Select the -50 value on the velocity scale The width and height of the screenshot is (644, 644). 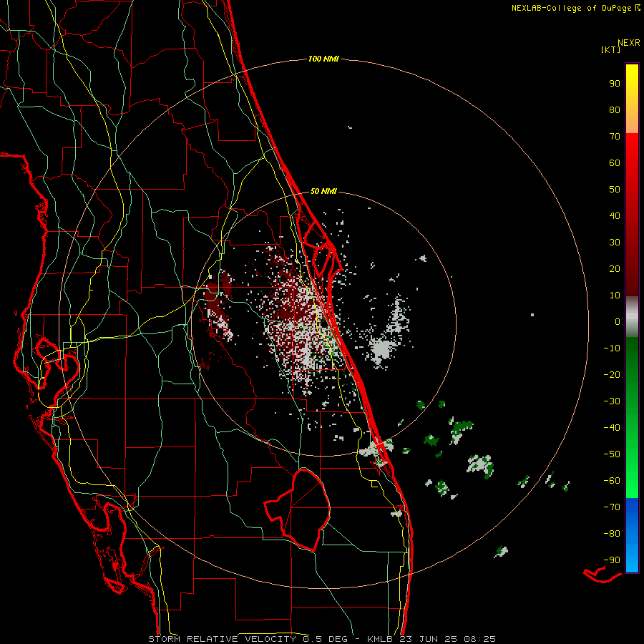click(x=612, y=454)
